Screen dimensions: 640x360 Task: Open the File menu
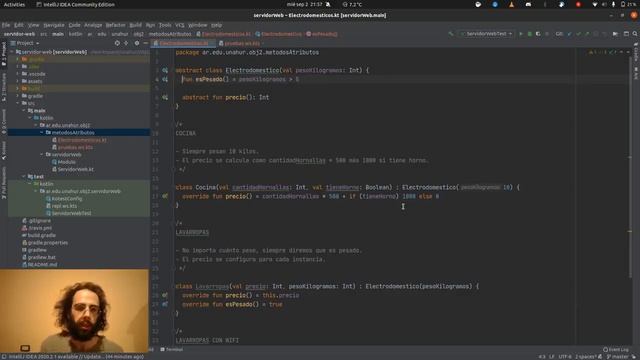coord(6,25)
